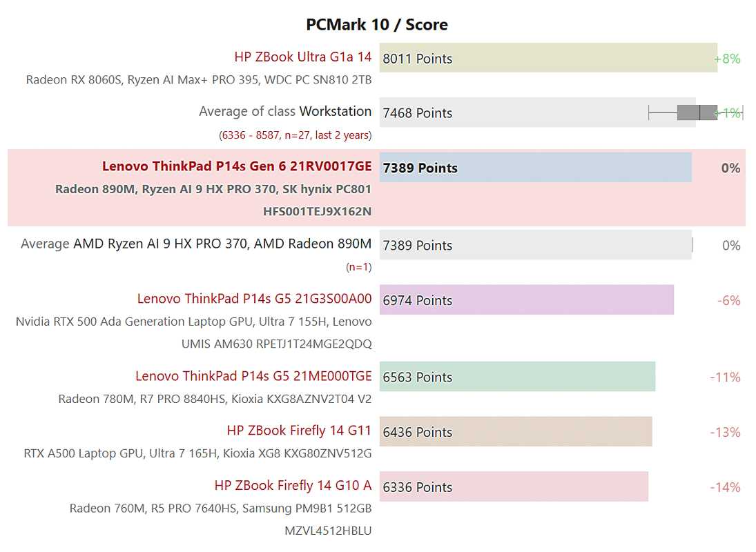Click the RTX A500 Laptop GPU spec line
Viewport: 756px width, 552px height.
tap(197, 454)
